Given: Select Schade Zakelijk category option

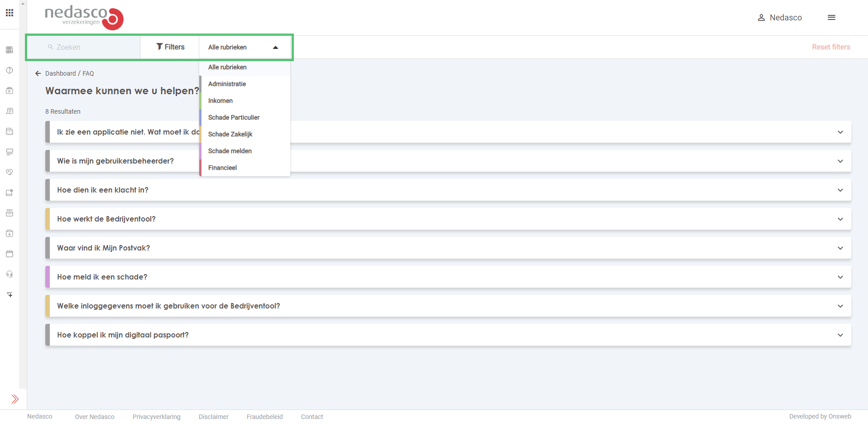Looking at the screenshot, I should [245, 134].
